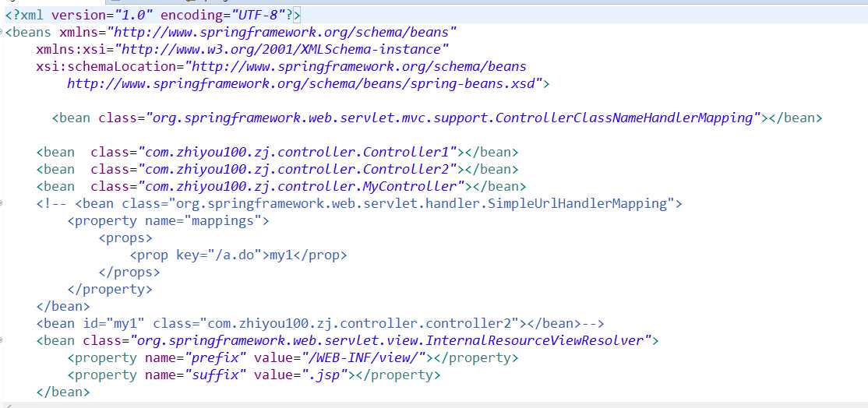The image size is (868, 408).
Task: Click the closing </props> tag
Action: click(129, 272)
